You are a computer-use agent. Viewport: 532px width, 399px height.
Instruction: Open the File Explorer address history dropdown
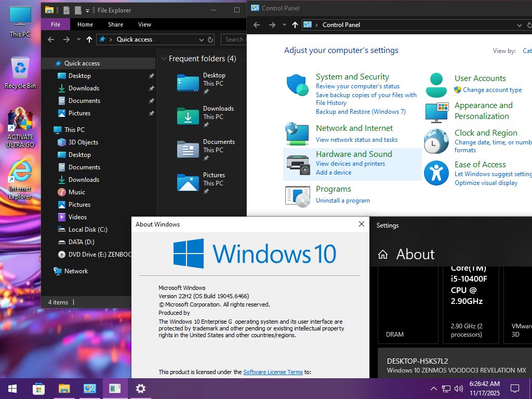coord(201,39)
